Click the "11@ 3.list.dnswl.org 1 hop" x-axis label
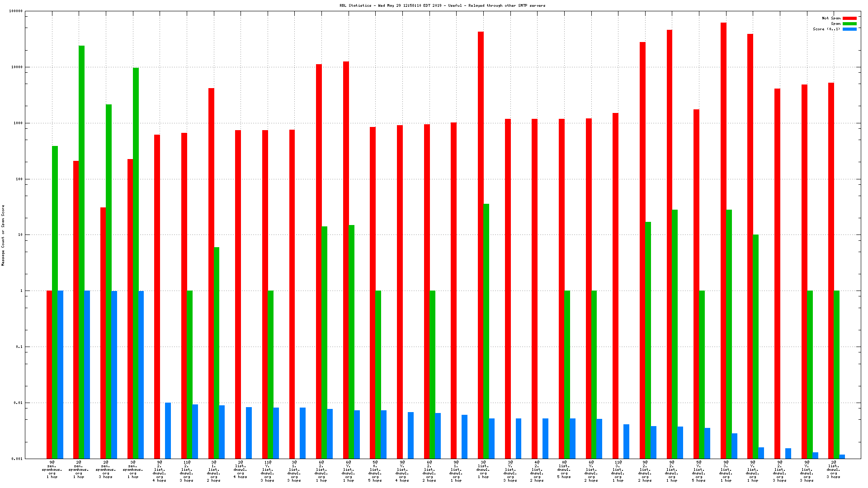This screenshot has height=488, width=868. 618,471
